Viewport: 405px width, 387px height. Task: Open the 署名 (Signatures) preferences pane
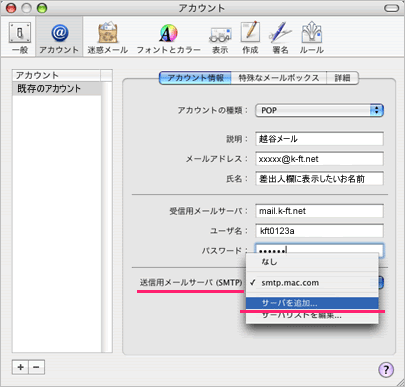click(280, 38)
